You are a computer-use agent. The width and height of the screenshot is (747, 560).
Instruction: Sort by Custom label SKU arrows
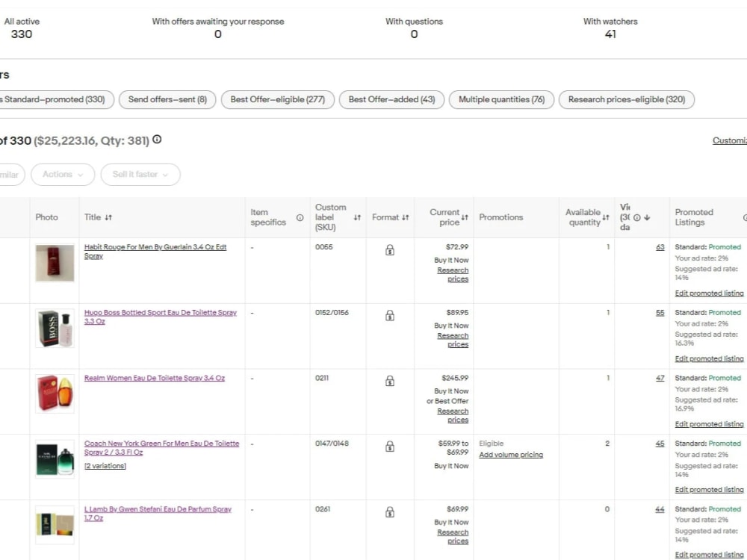(x=357, y=217)
